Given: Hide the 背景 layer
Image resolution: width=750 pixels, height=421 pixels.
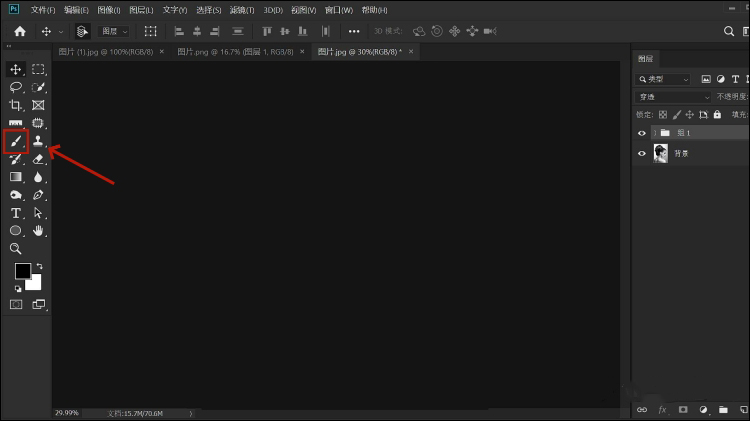Looking at the screenshot, I should coord(642,154).
